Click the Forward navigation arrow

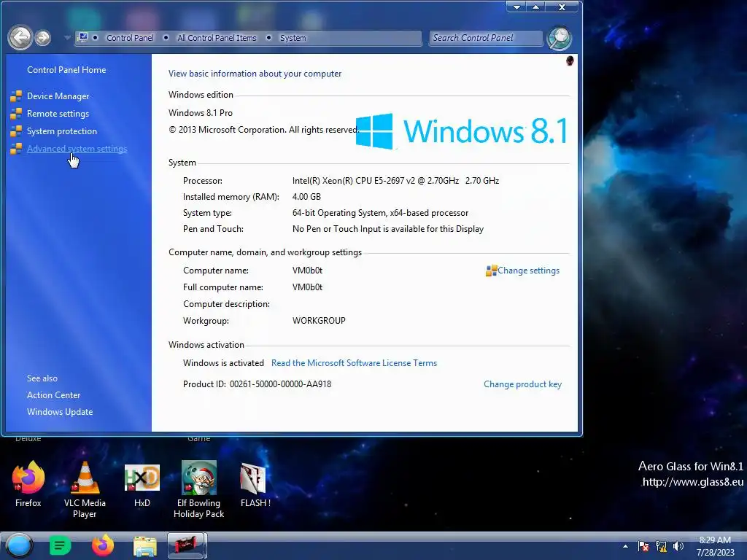coord(43,38)
